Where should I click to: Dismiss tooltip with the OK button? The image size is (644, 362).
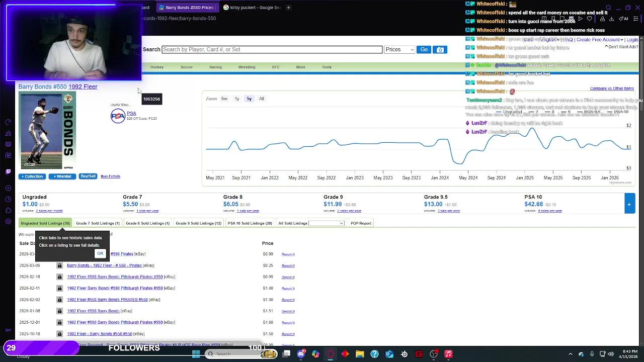[100, 253]
